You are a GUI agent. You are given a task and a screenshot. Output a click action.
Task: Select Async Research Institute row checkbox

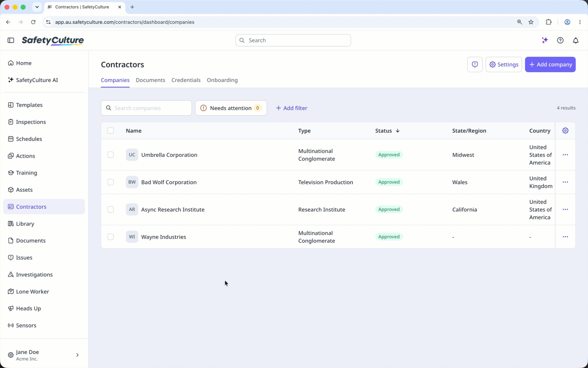pyautogui.click(x=111, y=210)
